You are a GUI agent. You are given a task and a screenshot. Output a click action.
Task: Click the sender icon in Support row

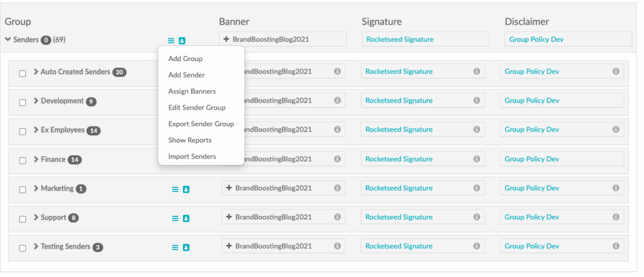(186, 218)
